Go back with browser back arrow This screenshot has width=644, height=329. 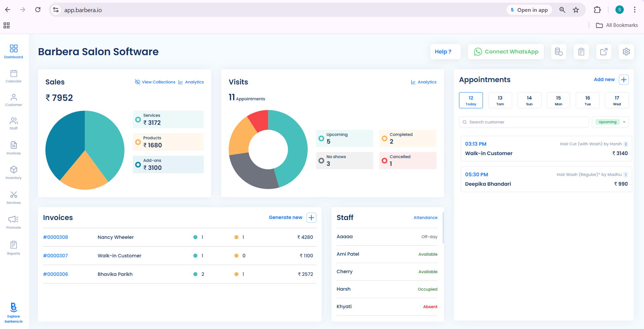click(x=8, y=10)
